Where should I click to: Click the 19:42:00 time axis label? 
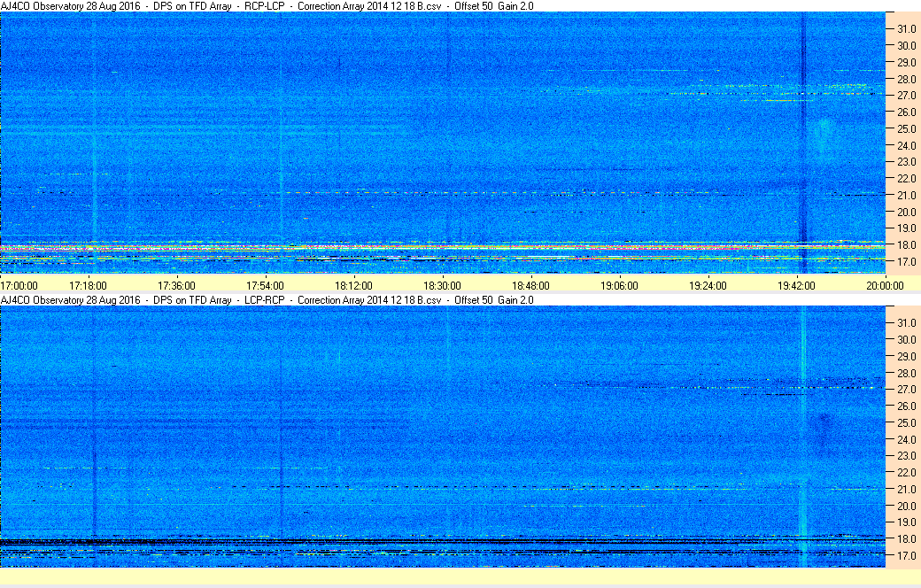point(796,286)
